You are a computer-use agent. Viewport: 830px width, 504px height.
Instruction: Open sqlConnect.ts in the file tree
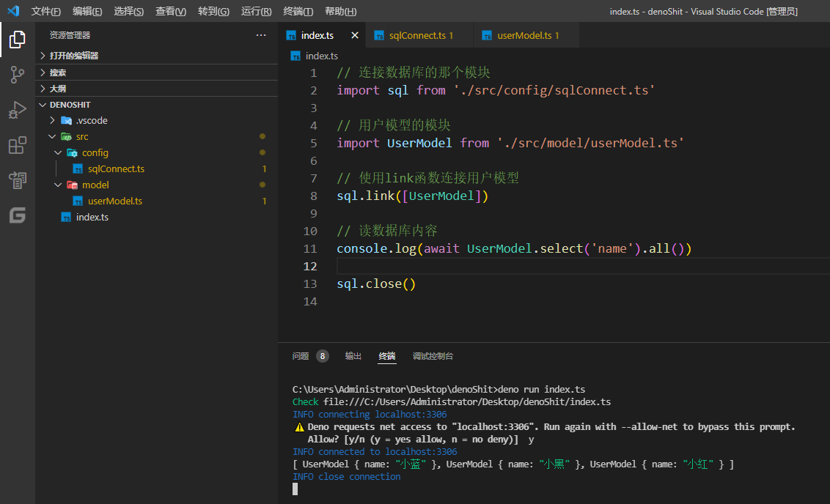pos(116,169)
